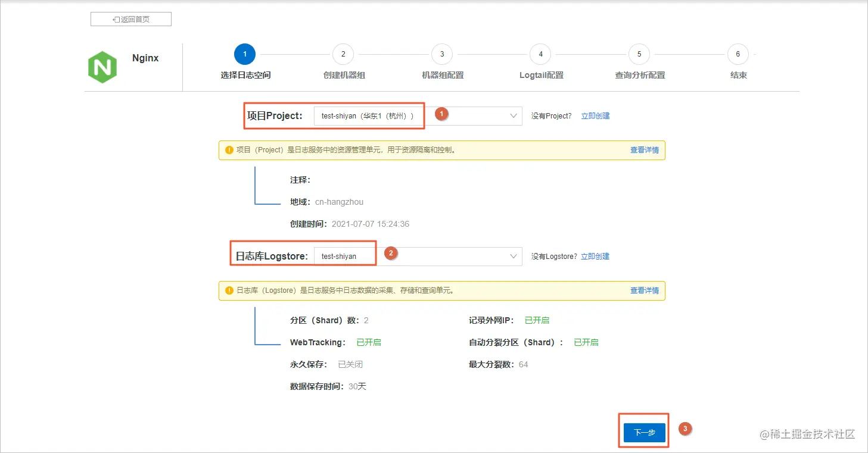The height and width of the screenshot is (453, 868).
Task: Click the green Nginx logo icon
Action: 102,67
